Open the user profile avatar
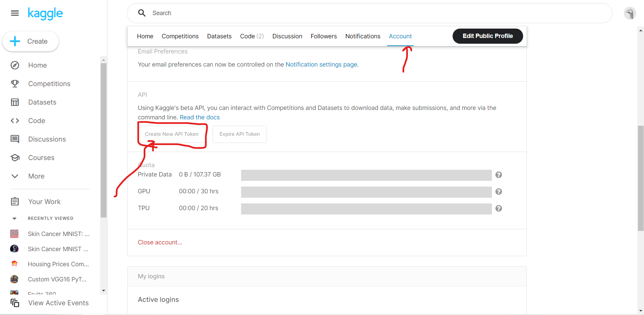 coord(630,13)
